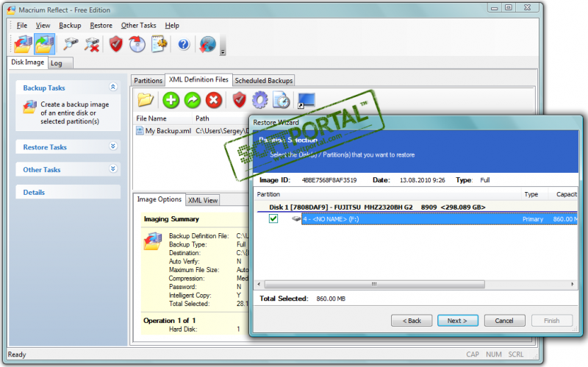Click the create backup image toolbar icon
The width and height of the screenshot is (588, 367).
tap(23, 44)
